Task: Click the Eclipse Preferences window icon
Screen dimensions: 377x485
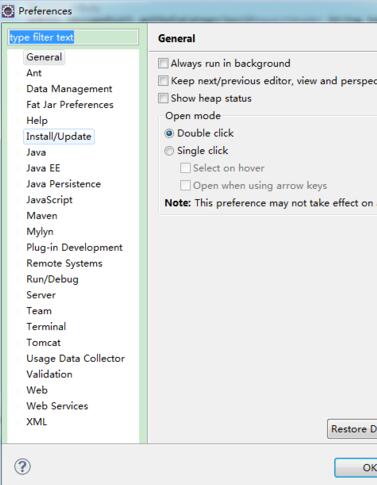Action: tap(8, 11)
